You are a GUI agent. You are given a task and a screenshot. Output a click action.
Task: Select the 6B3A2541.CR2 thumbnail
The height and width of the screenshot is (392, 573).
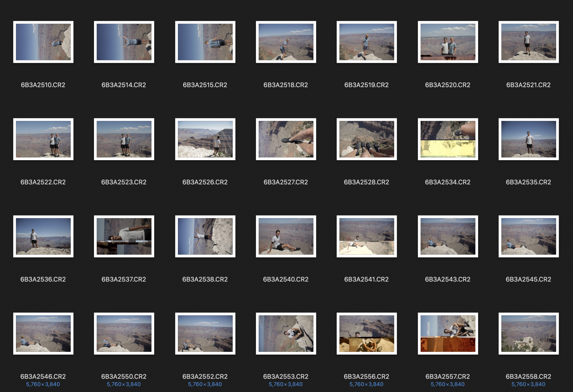click(x=367, y=236)
